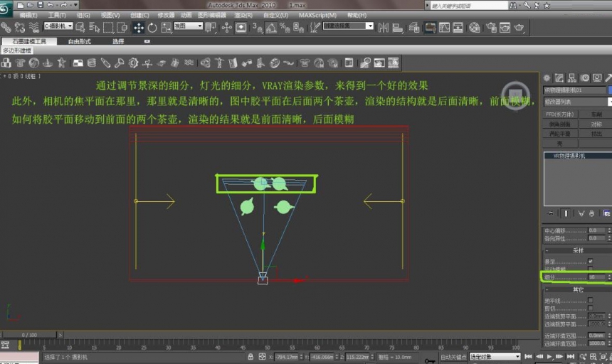The image size is (612, 364).
Task: Activate the Select and Scale tool
Action: [x=166, y=28]
